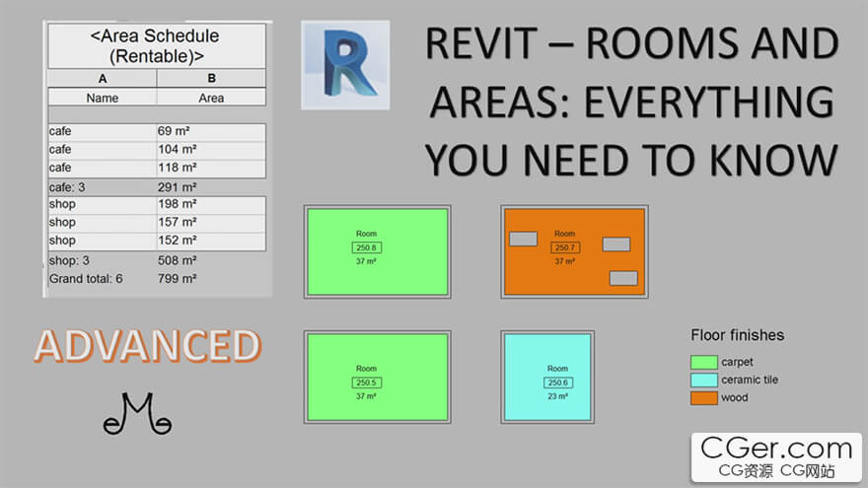Click the Name column heading
The image size is (868, 488).
click(x=103, y=98)
